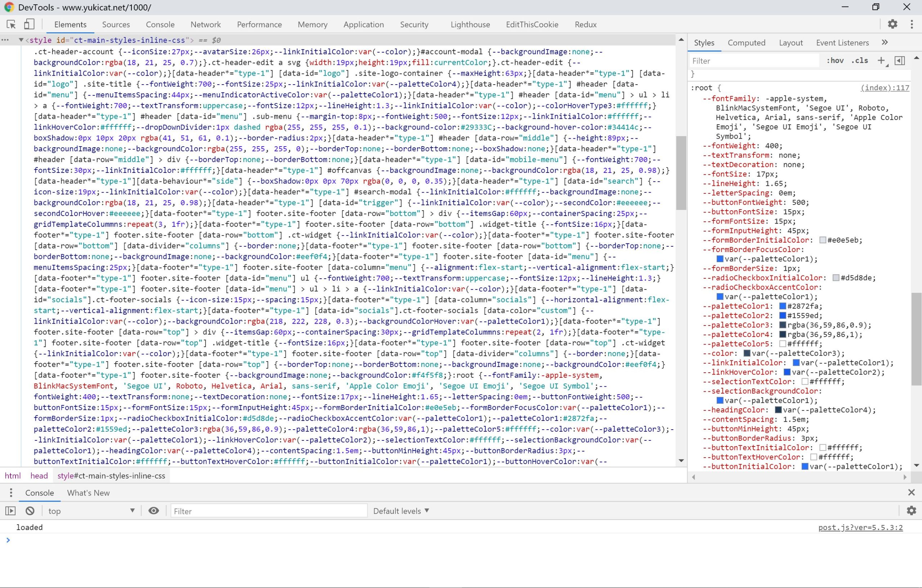The width and height of the screenshot is (922, 588).
Task: Open the --paletteColor3 rgba swatch
Action: pyautogui.click(x=783, y=325)
